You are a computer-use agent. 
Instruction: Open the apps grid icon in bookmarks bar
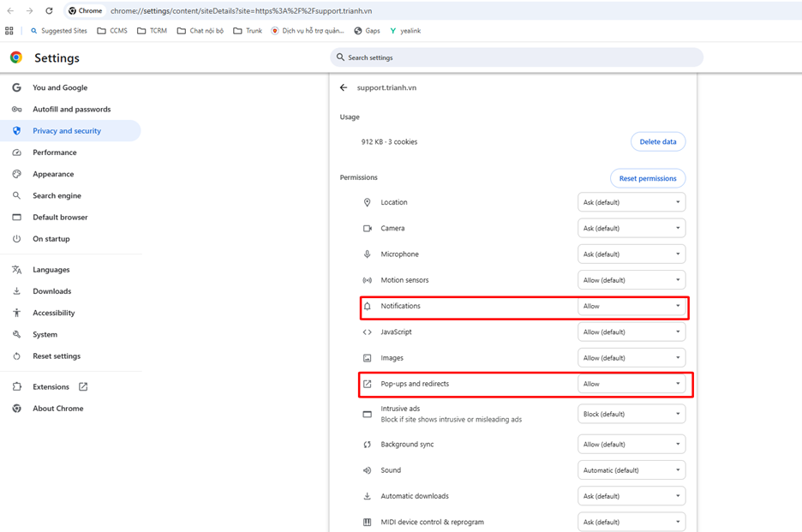(x=9, y=31)
